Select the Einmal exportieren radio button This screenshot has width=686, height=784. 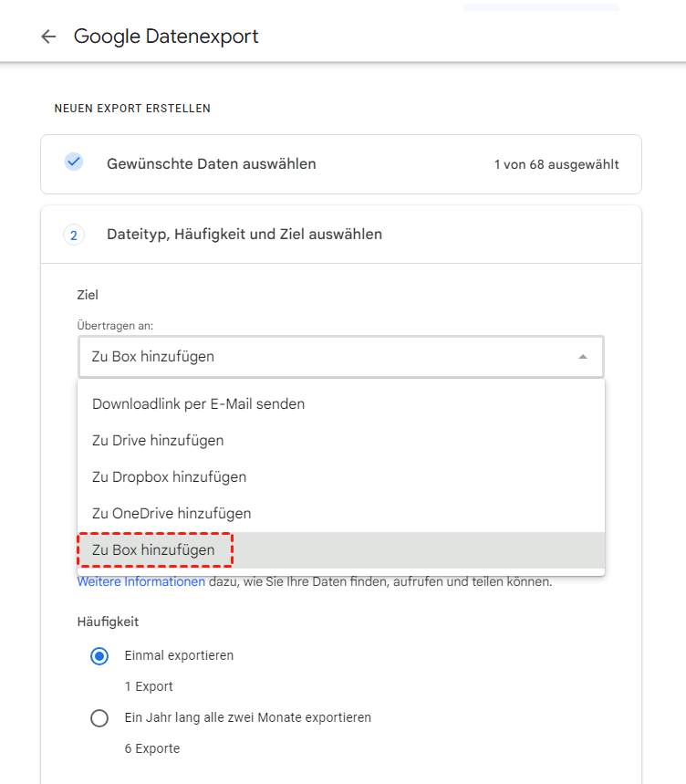[x=99, y=656]
